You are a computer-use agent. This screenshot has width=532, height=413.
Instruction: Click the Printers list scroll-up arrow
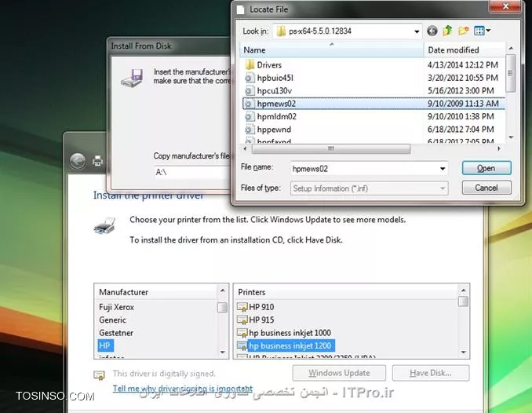pyautogui.click(x=464, y=291)
